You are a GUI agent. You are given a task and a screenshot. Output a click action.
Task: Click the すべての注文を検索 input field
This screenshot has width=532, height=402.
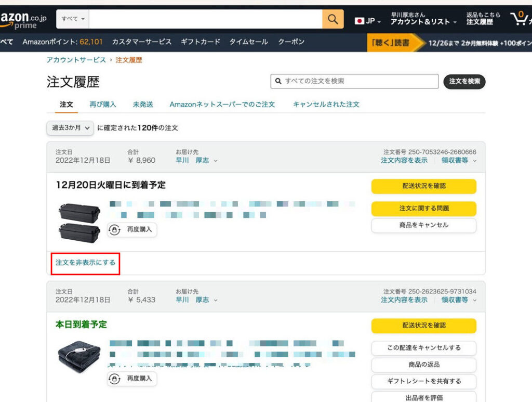click(x=358, y=82)
